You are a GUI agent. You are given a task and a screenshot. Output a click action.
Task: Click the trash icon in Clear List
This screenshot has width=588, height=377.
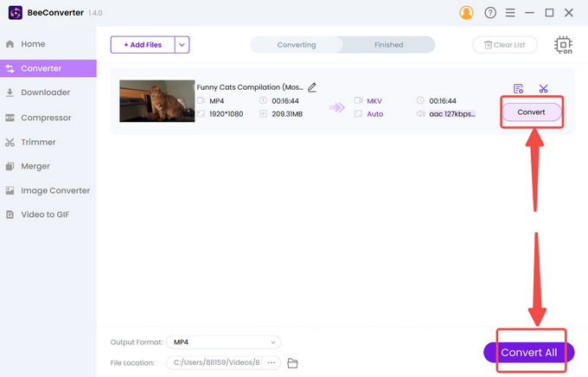pos(488,45)
